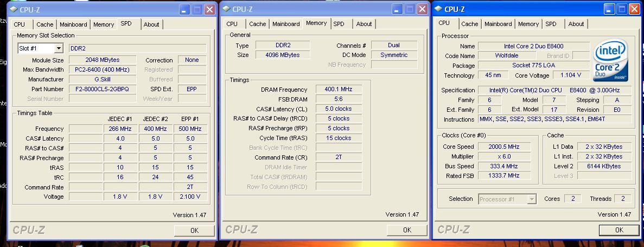Click the Multiplier x 6.0 value
The image size is (644, 247).
pos(504,156)
